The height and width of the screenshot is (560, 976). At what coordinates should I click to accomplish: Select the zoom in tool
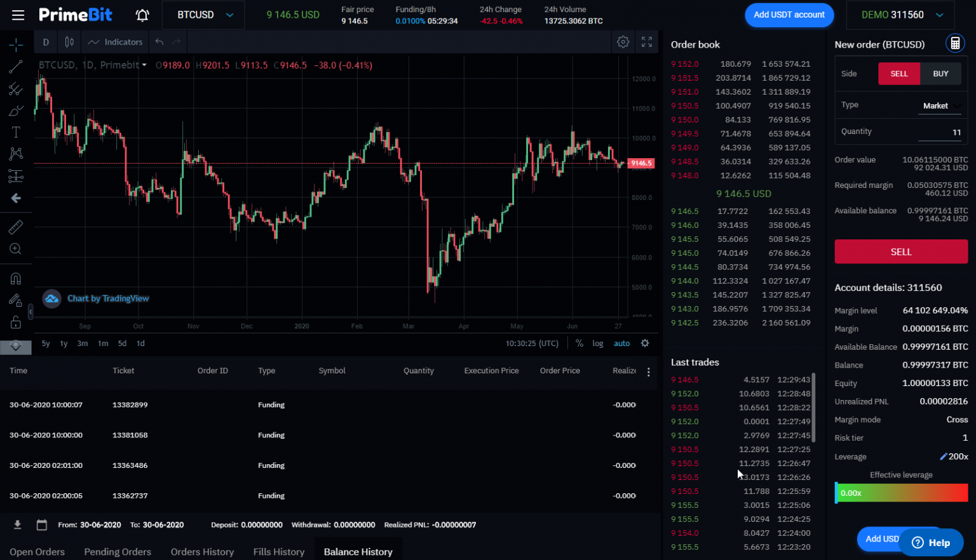(16, 249)
